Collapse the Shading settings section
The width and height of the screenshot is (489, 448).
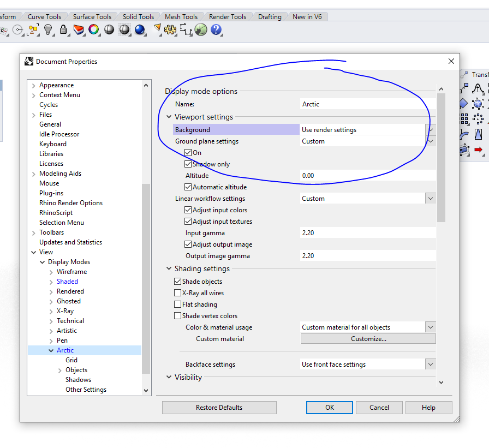pyautogui.click(x=169, y=268)
